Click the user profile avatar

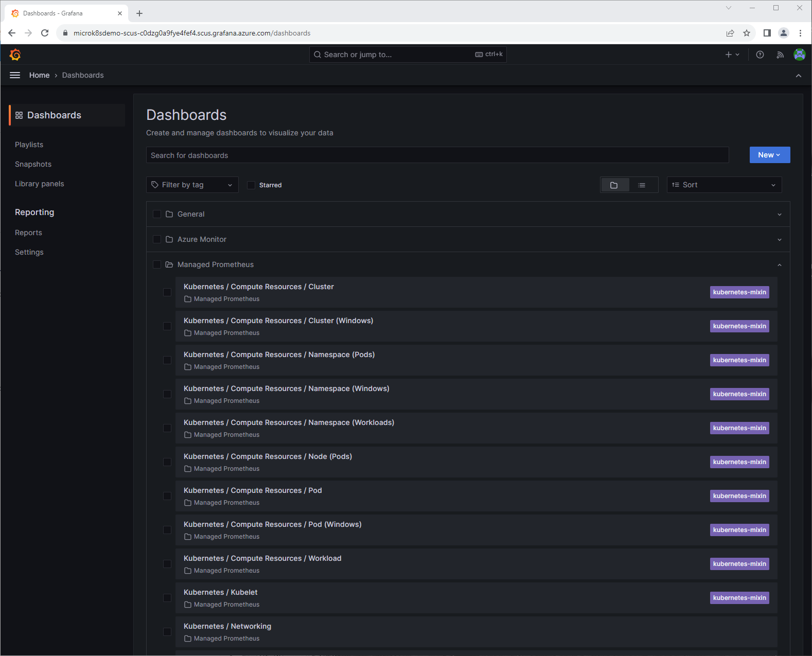[x=799, y=55]
